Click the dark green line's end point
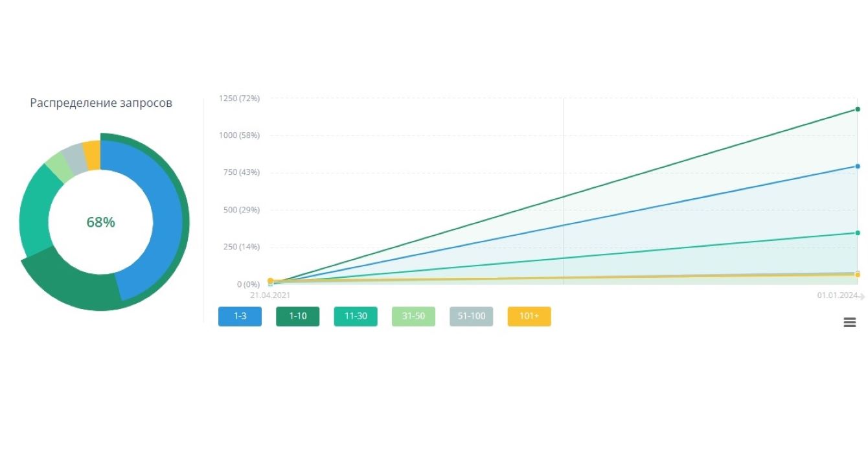This screenshot has width=868, height=456. (858, 109)
